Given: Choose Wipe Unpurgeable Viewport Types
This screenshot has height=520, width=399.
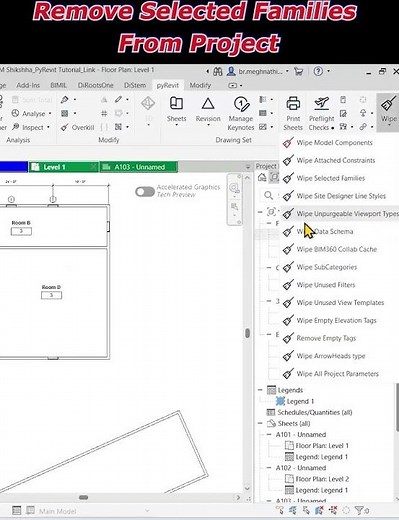Looking at the screenshot, I should click(339, 214).
